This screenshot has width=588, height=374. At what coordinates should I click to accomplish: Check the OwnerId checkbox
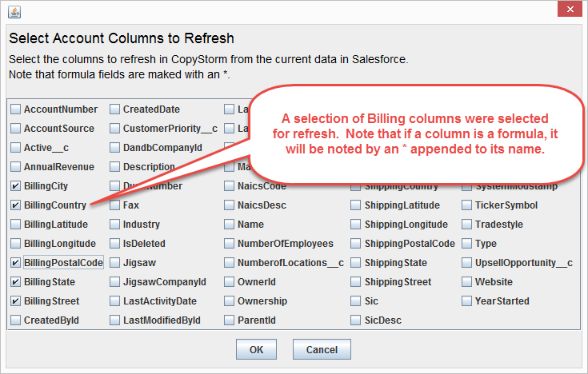point(229,282)
